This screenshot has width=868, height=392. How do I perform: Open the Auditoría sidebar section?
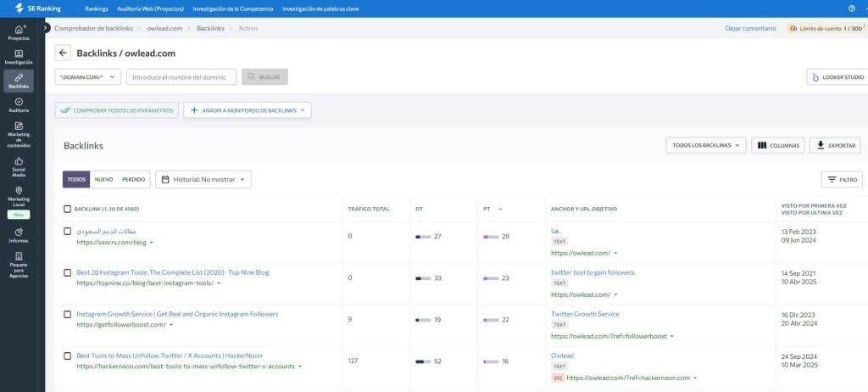point(19,105)
